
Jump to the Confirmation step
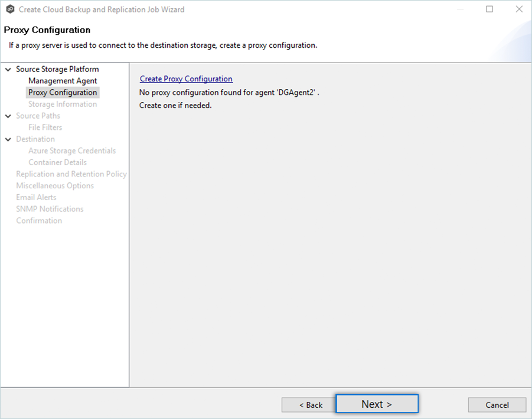(x=39, y=221)
